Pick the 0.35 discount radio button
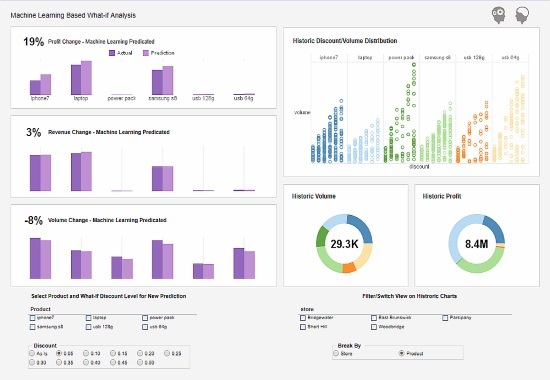The width and height of the screenshot is (550, 380). (59, 362)
